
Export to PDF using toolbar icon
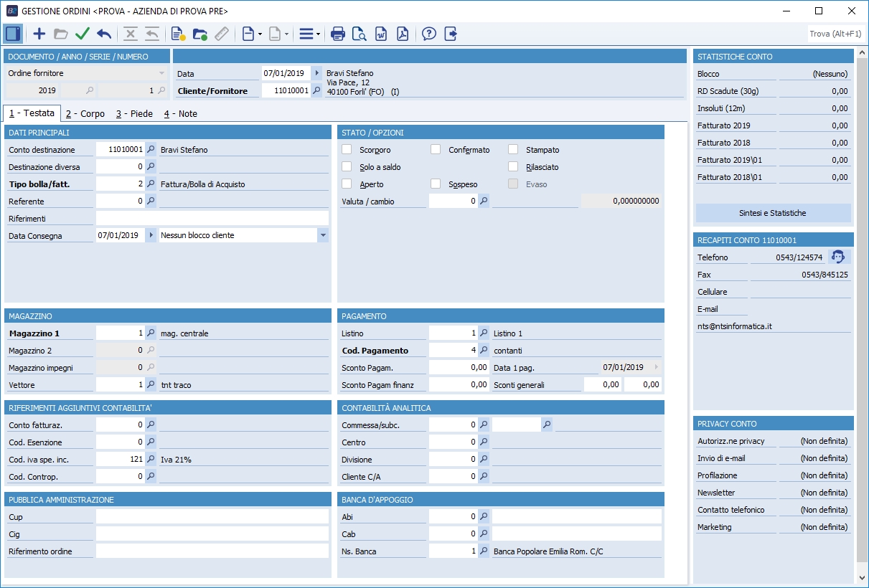tap(403, 34)
